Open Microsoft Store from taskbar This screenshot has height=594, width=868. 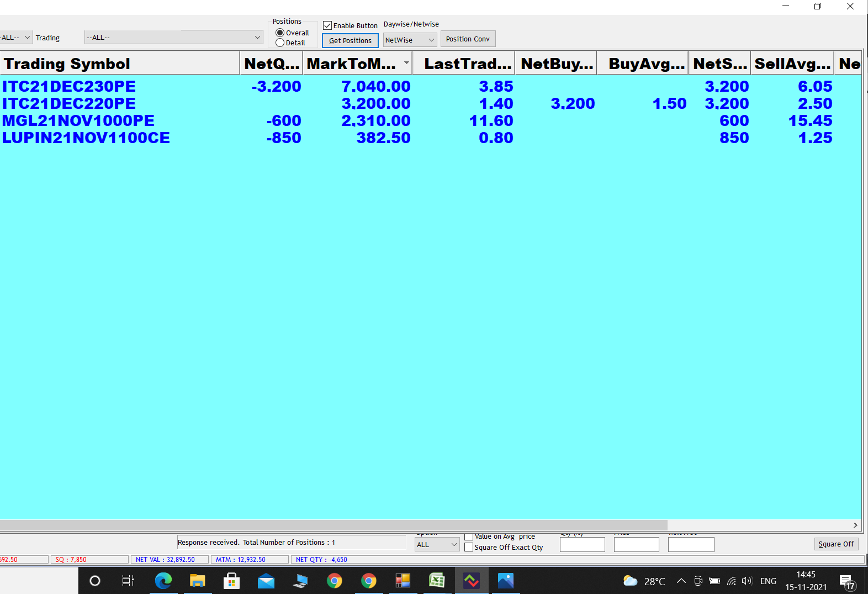[231, 581]
